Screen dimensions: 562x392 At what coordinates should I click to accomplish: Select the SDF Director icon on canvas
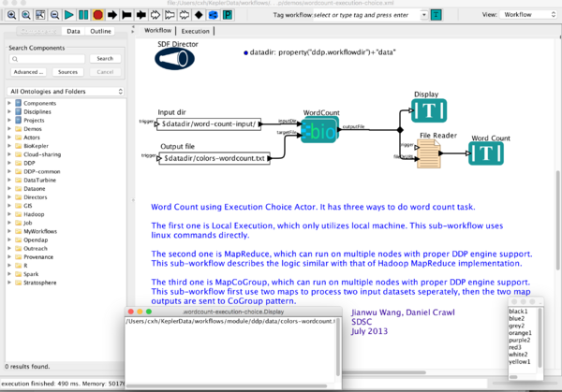[174, 59]
